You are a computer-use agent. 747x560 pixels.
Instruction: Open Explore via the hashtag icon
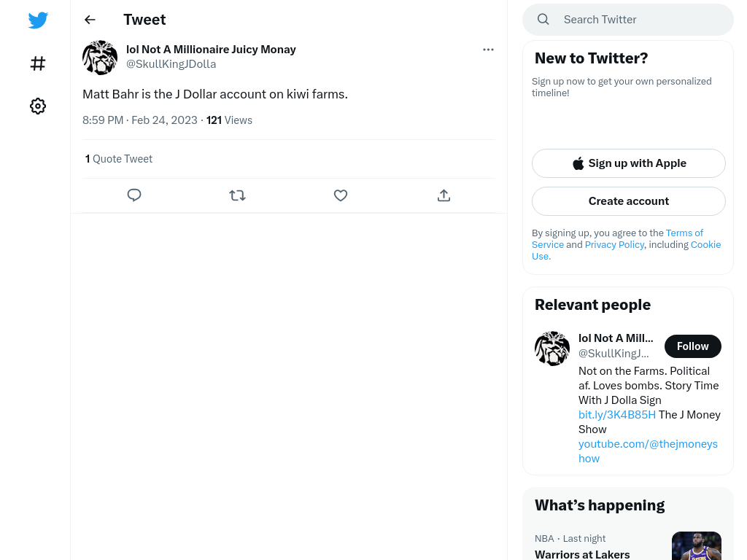38,63
